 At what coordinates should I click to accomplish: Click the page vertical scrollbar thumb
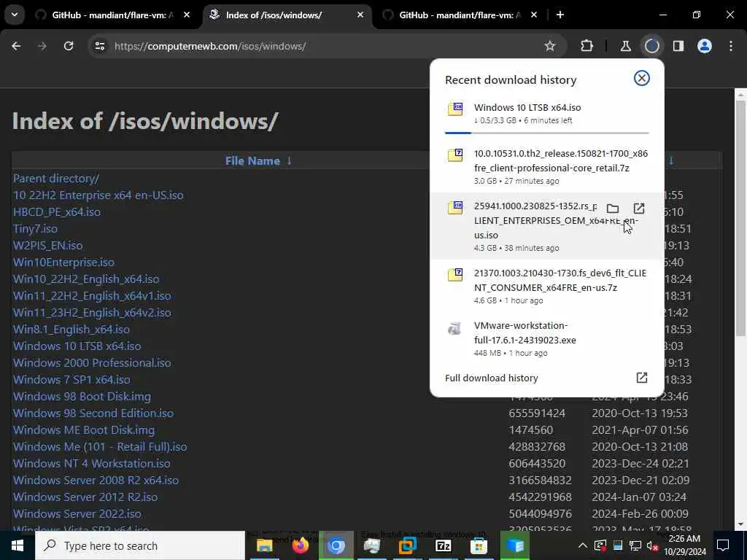pos(740,217)
